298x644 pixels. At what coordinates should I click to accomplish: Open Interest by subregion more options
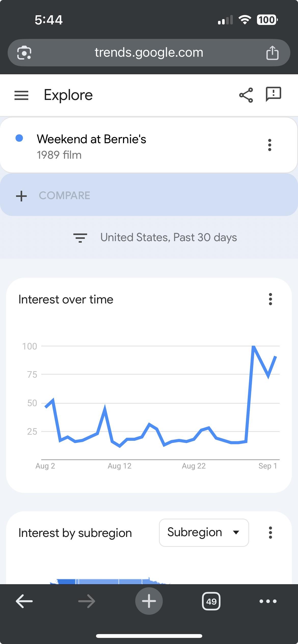point(270,533)
